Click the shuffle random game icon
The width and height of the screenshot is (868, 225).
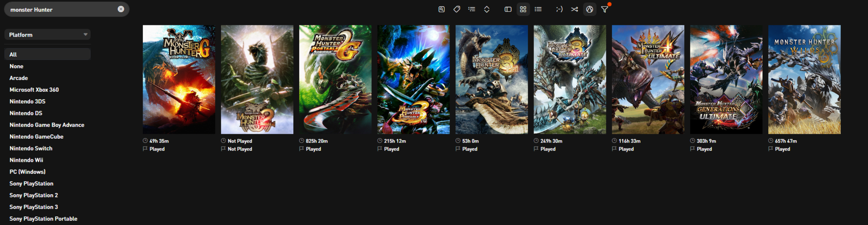click(574, 9)
